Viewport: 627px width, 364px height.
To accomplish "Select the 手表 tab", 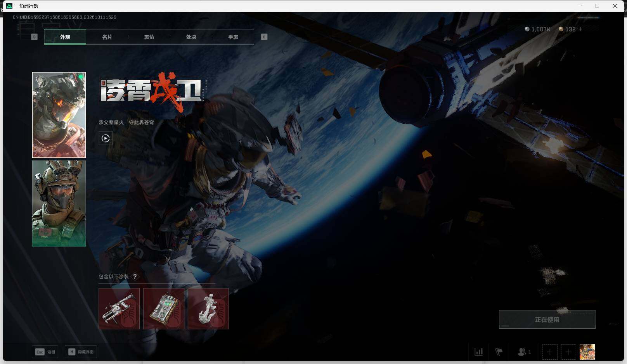I will 233,37.
